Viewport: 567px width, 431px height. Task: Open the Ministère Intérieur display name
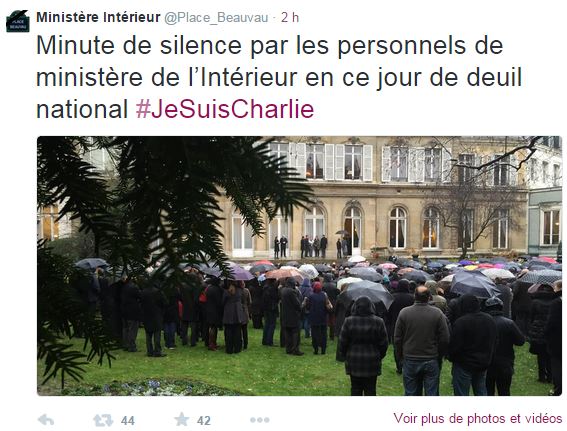click(98, 17)
